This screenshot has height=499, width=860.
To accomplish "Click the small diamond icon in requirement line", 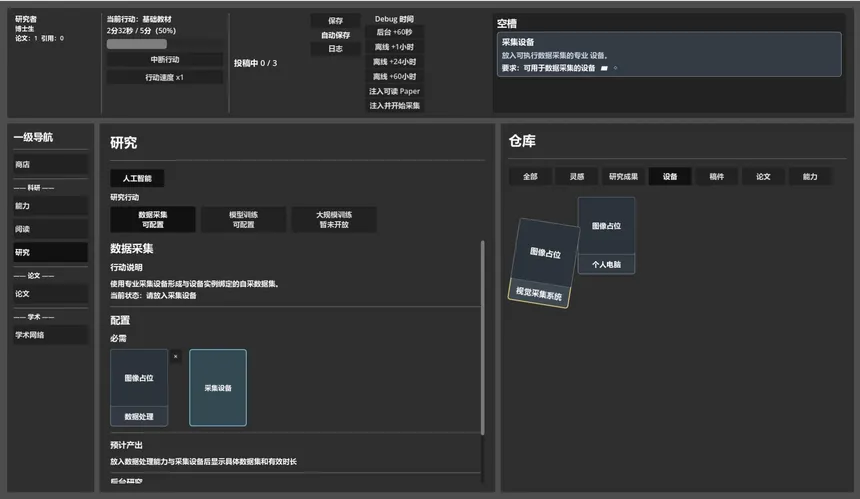I will pyautogui.click(x=615, y=68).
